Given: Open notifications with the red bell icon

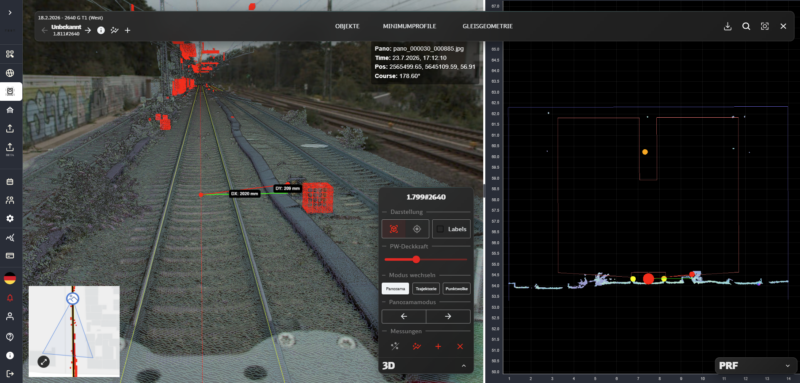Looking at the screenshot, I should click(x=10, y=298).
